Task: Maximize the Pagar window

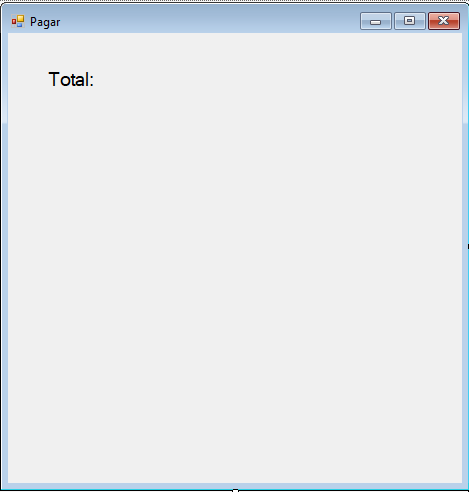Action: pyautogui.click(x=410, y=21)
